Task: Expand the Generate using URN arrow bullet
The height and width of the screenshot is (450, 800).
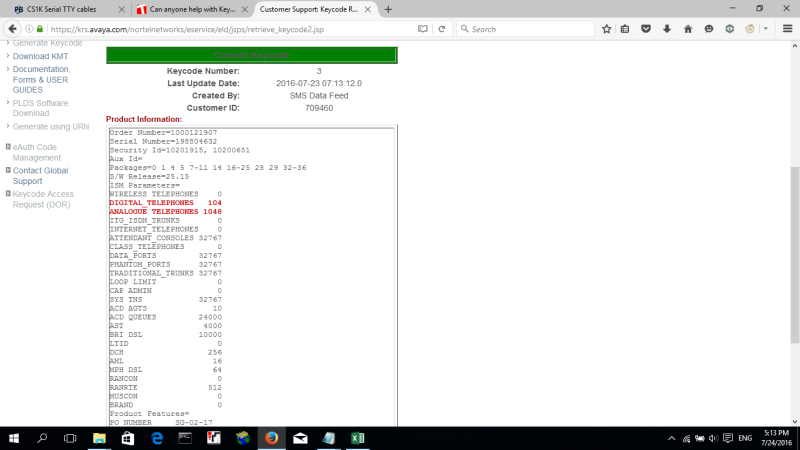Action: point(8,126)
